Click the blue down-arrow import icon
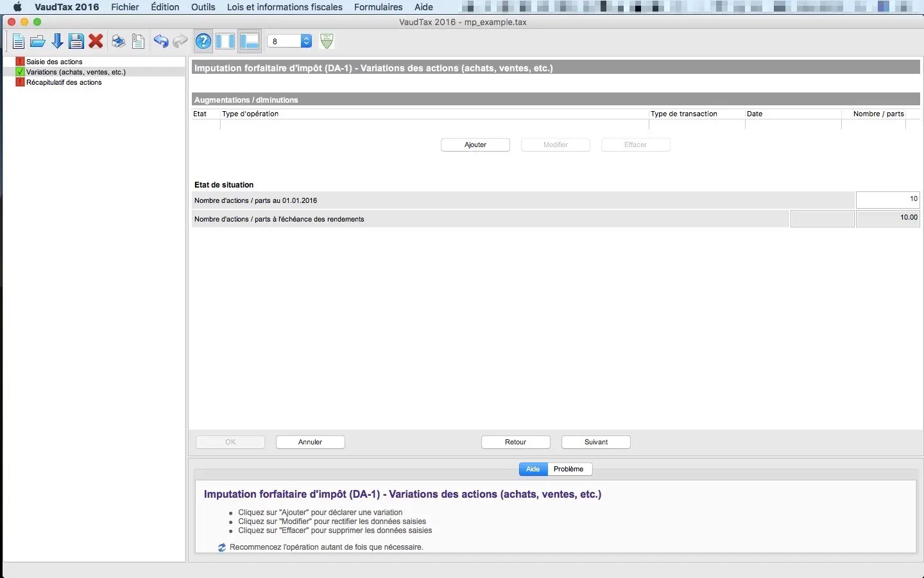The height and width of the screenshot is (578, 924). pos(57,42)
